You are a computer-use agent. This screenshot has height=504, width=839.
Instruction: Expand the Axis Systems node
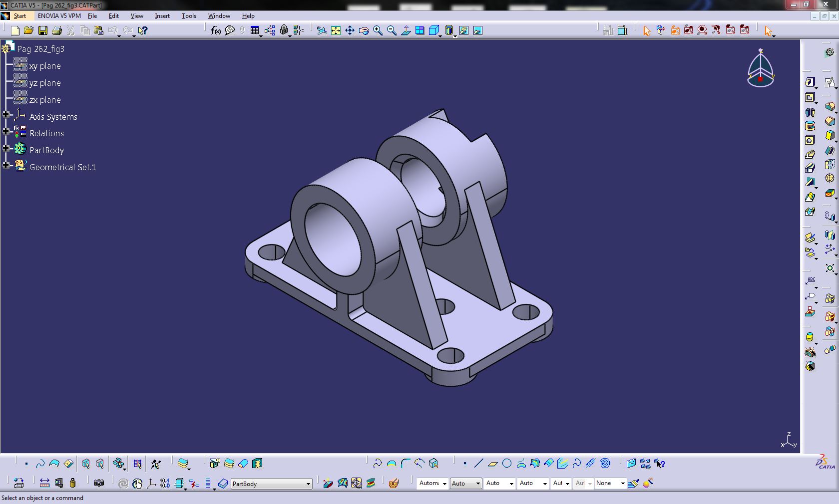[6, 115]
